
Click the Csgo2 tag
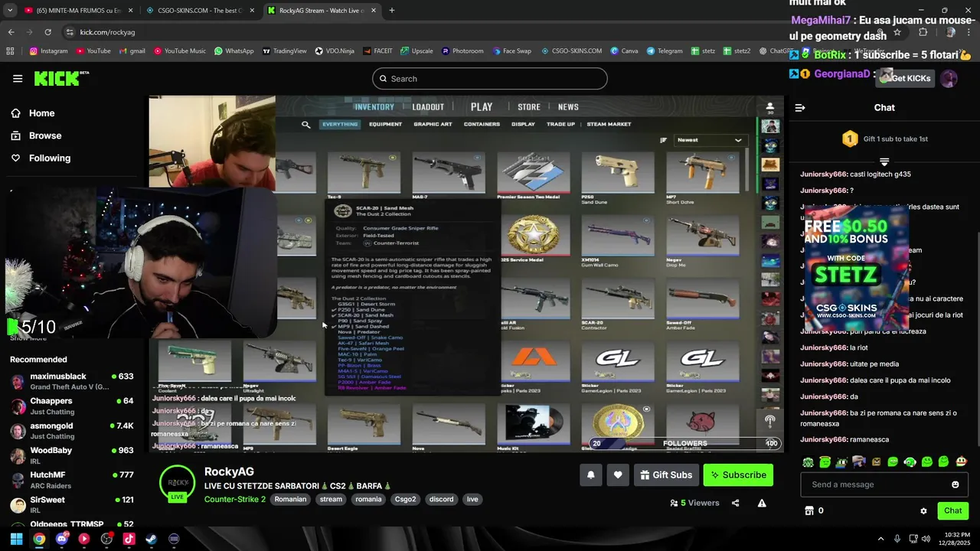click(405, 499)
